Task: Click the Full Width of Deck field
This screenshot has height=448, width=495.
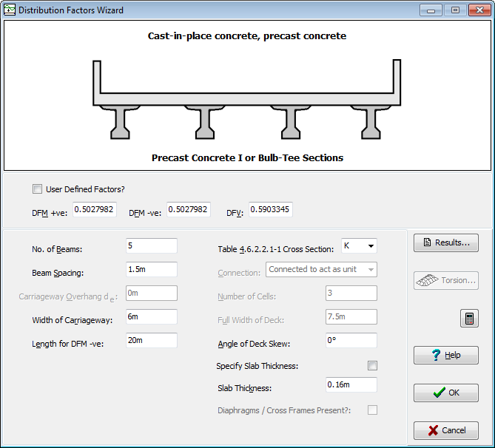Action: (x=351, y=316)
